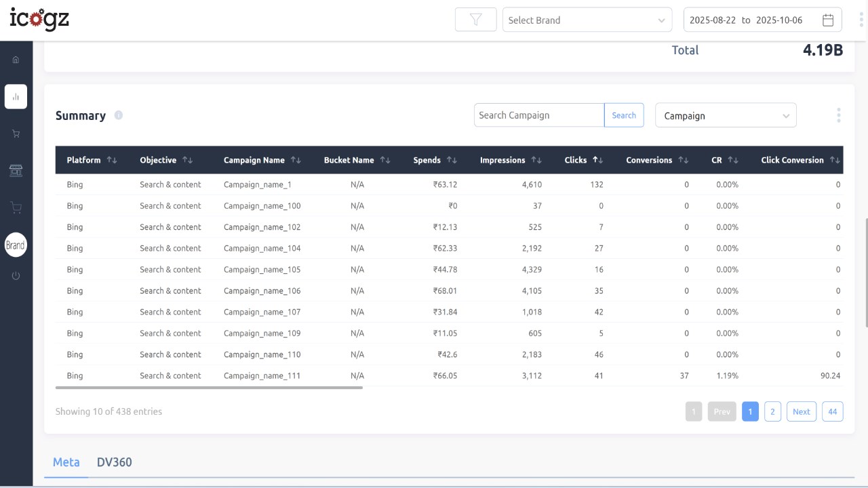Viewport: 868px width, 488px height.
Task: Select the Brand circle icon in sidebar
Action: coord(16,245)
